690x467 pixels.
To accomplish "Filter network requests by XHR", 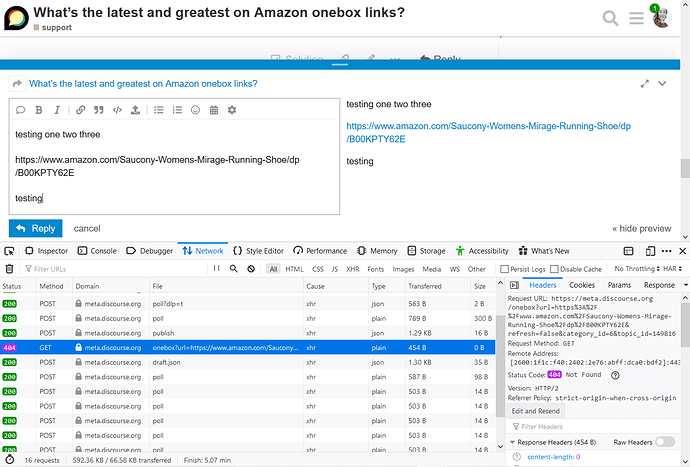I will tap(352, 269).
